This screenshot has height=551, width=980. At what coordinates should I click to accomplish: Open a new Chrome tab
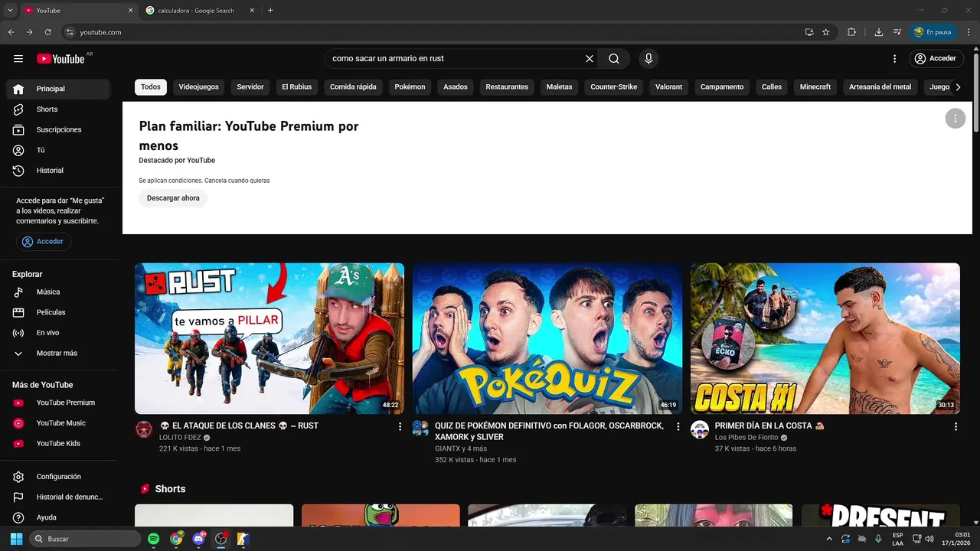270,11
